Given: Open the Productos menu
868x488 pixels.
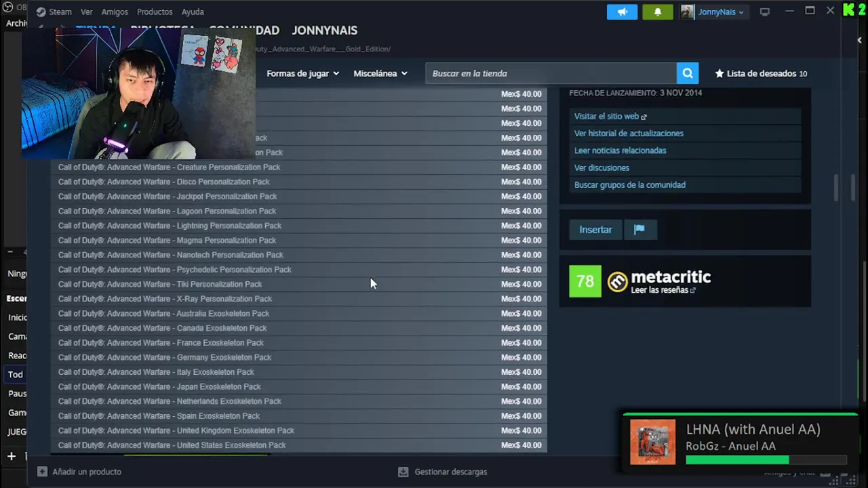Looking at the screenshot, I should pyautogui.click(x=155, y=12).
